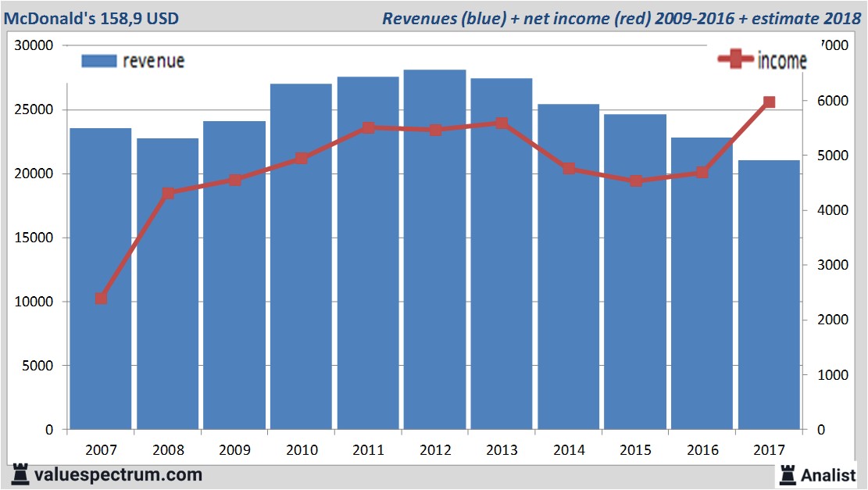Click the 2017 x-axis year label
868x490 pixels.
tap(769, 449)
